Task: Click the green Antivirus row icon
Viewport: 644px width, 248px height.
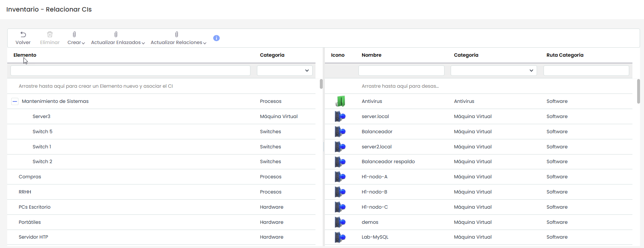Action: tap(340, 101)
